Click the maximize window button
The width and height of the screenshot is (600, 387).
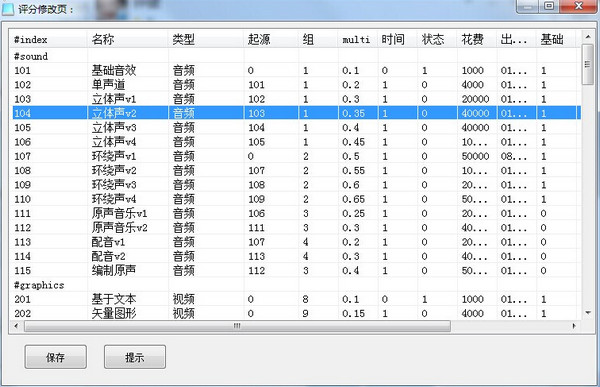tap(549, 6)
